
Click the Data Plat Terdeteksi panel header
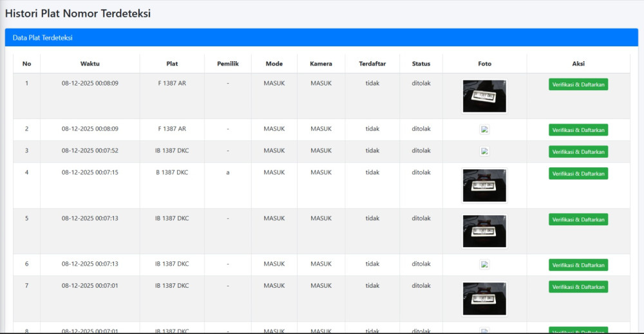click(43, 38)
